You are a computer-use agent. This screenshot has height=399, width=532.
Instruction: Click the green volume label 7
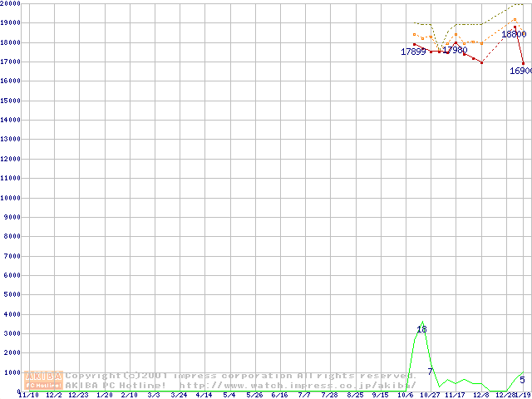(430, 371)
